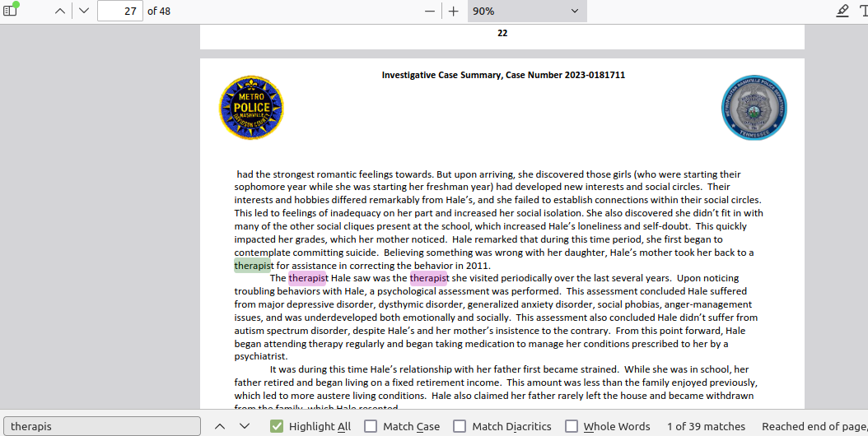
Task: Click the pink 'therapist' before 'she visited'
Action: tap(428, 278)
